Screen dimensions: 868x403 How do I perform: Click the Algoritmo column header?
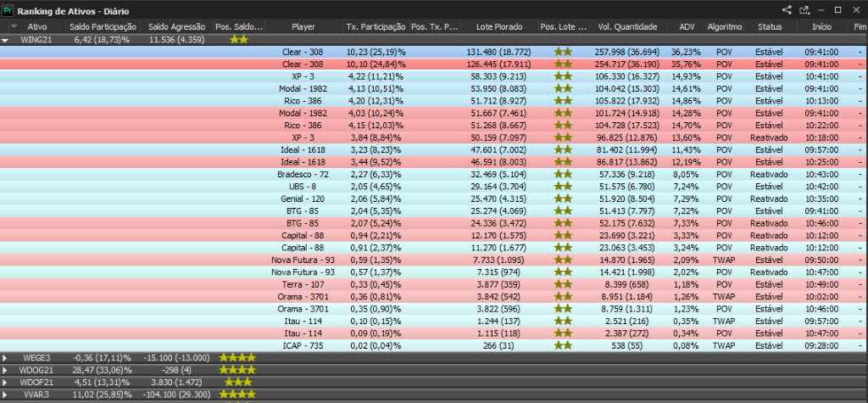tap(724, 26)
